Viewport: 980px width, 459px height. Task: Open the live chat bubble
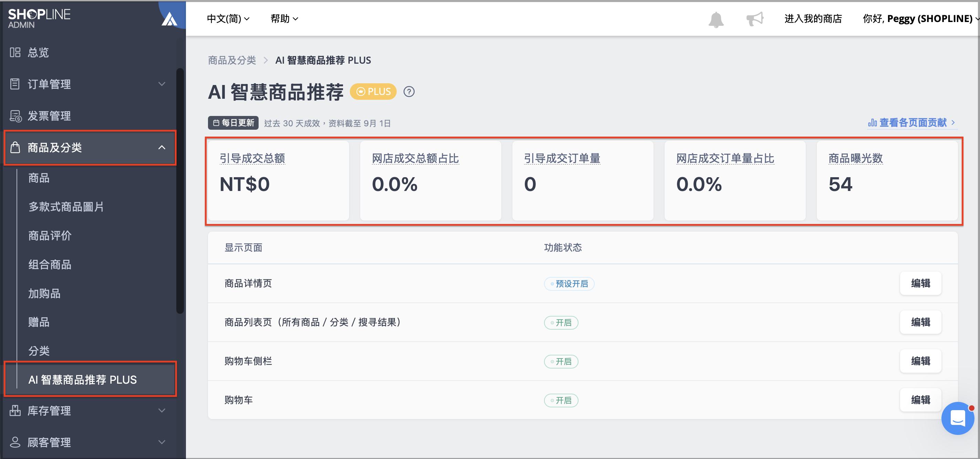957,418
